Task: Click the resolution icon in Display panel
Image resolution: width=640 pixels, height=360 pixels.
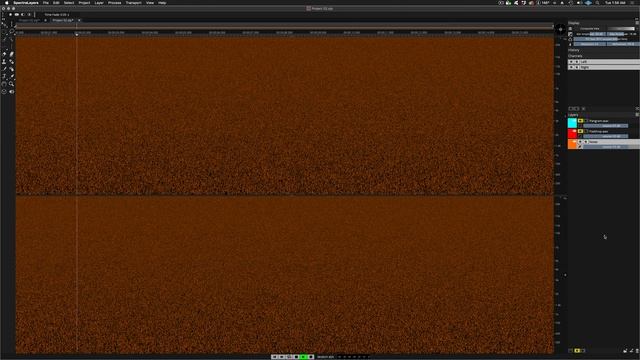Action: (571, 44)
